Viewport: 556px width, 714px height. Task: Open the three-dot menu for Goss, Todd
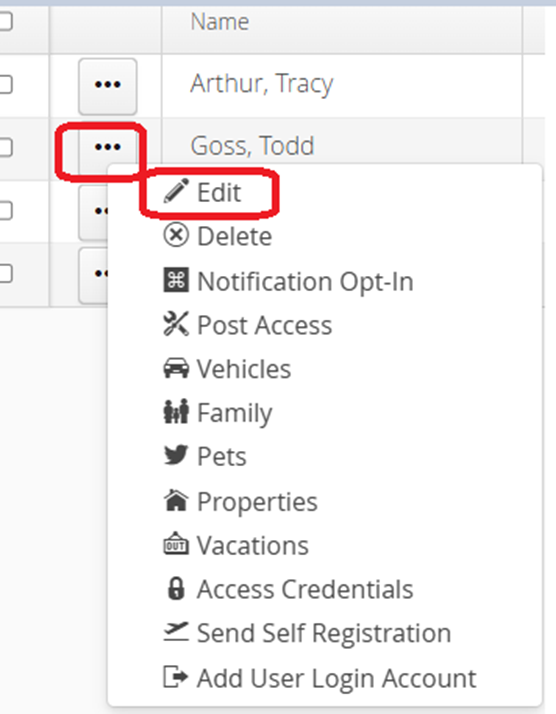pos(107,147)
